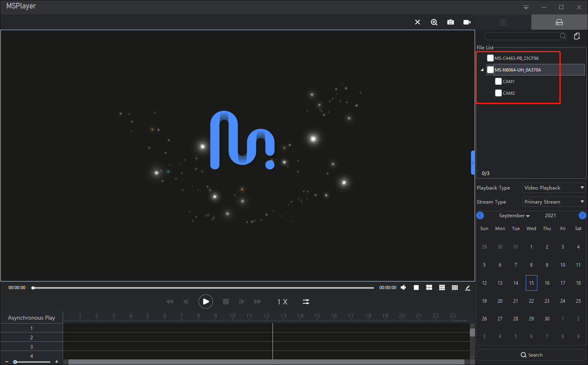The width and height of the screenshot is (588, 365).
Task: Click the playback progress slider handle
Action: click(x=33, y=288)
